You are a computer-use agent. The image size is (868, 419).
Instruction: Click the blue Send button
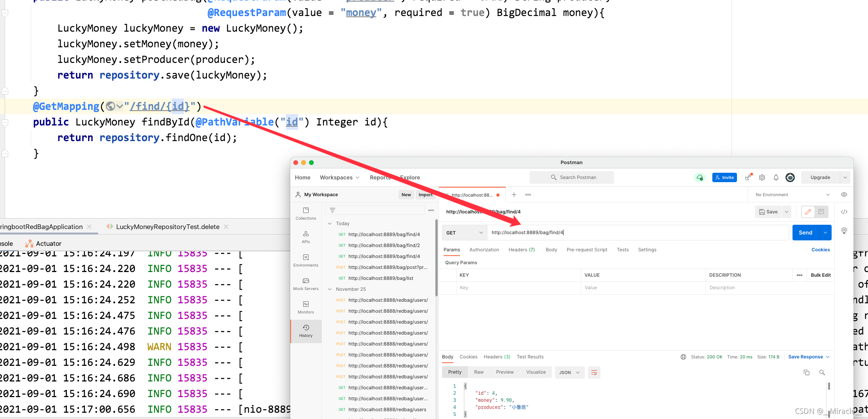coord(806,233)
